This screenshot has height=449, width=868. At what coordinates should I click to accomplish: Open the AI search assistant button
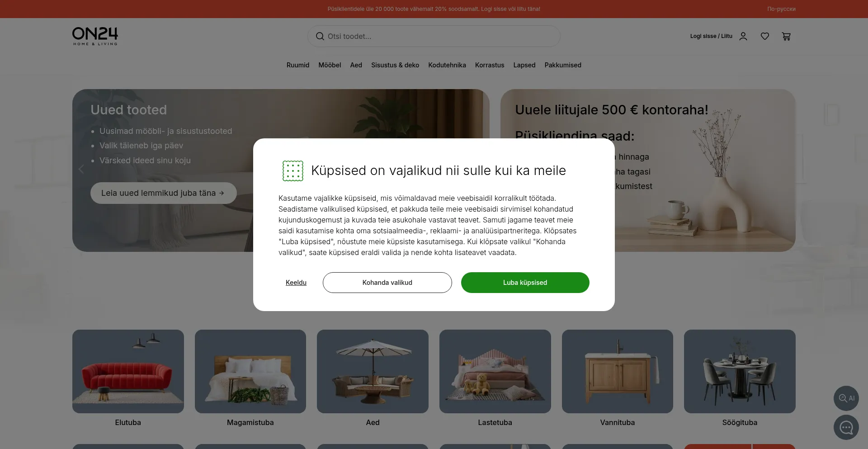846,398
